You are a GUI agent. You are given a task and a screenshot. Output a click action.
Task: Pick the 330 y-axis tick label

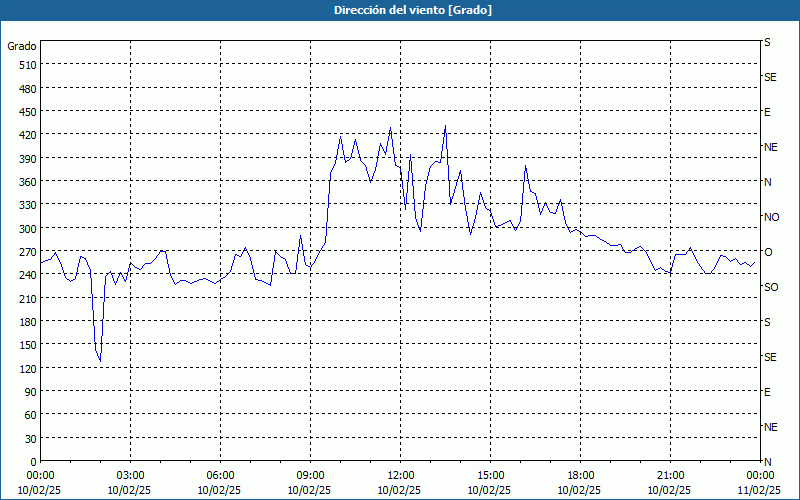29,205
